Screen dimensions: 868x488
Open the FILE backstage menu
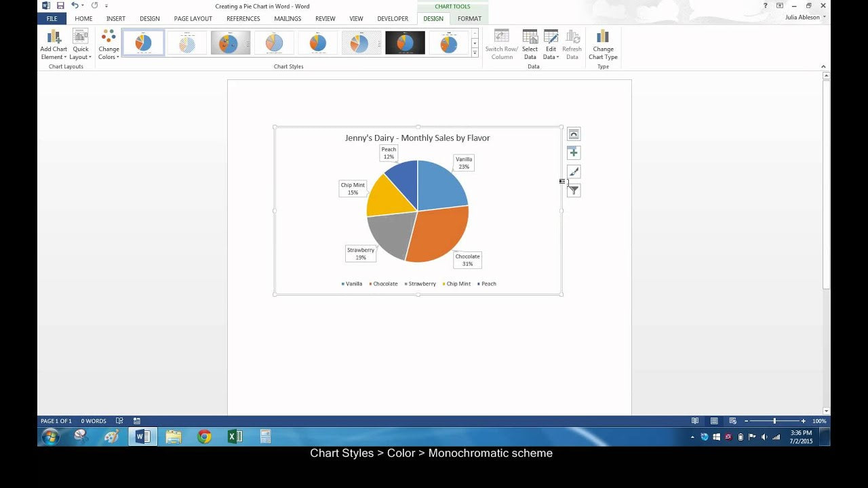click(x=52, y=19)
